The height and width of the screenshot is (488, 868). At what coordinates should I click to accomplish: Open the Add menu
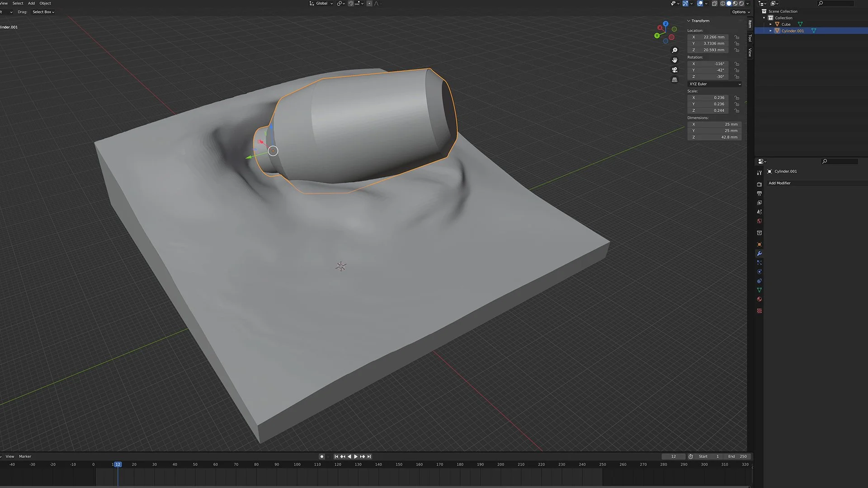pyautogui.click(x=31, y=3)
